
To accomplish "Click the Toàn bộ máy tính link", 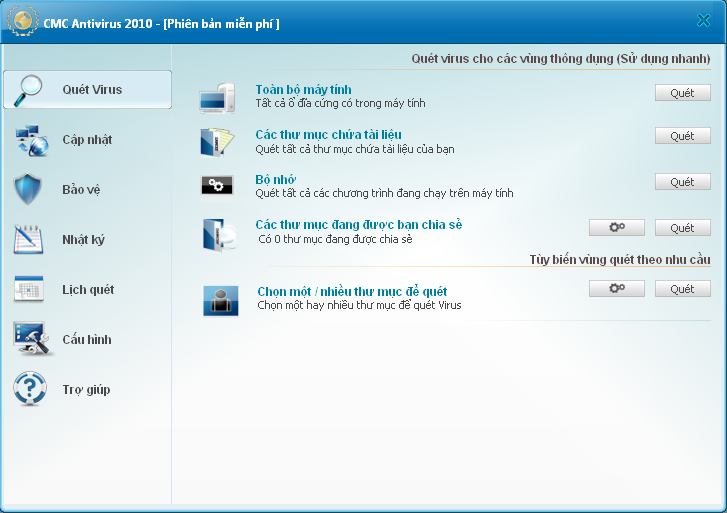I will [303, 90].
